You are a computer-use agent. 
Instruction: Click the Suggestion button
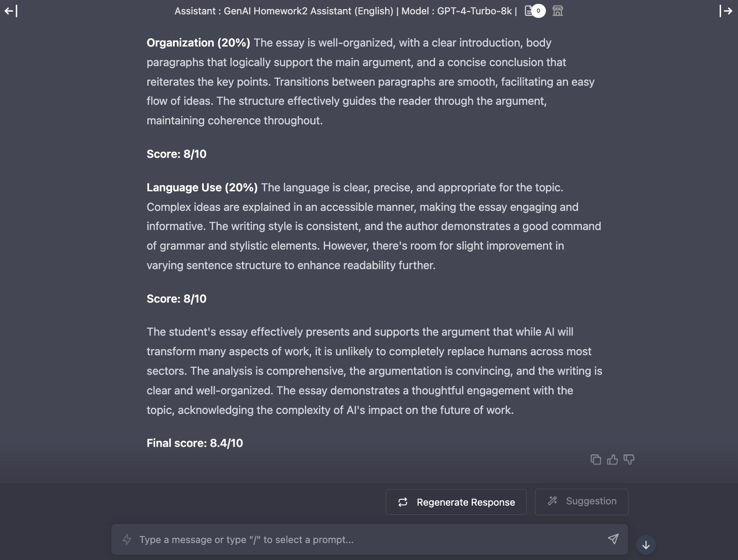click(581, 502)
